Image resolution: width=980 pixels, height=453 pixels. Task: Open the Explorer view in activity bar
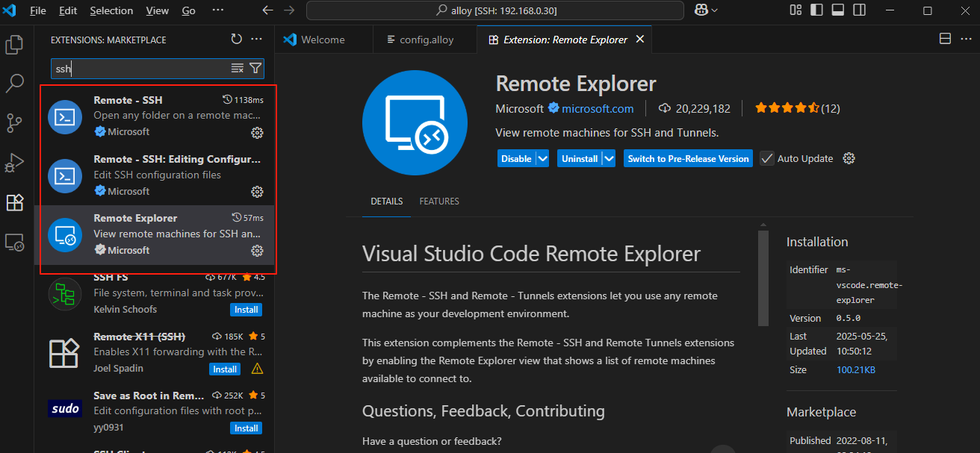(x=14, y=45)
